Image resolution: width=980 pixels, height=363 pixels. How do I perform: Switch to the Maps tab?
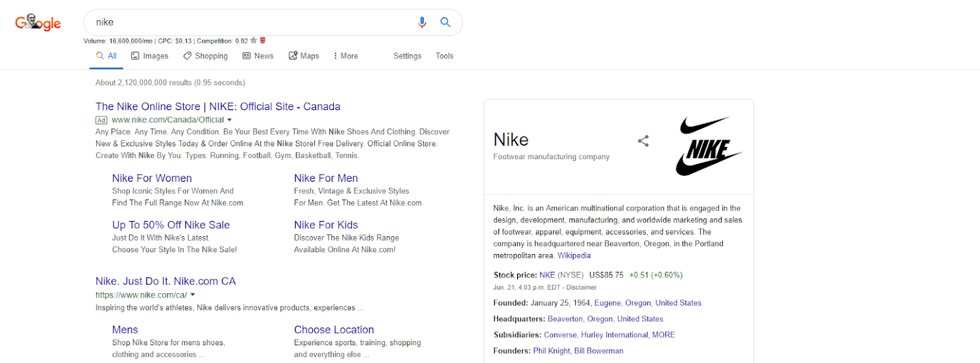[304, 56]
